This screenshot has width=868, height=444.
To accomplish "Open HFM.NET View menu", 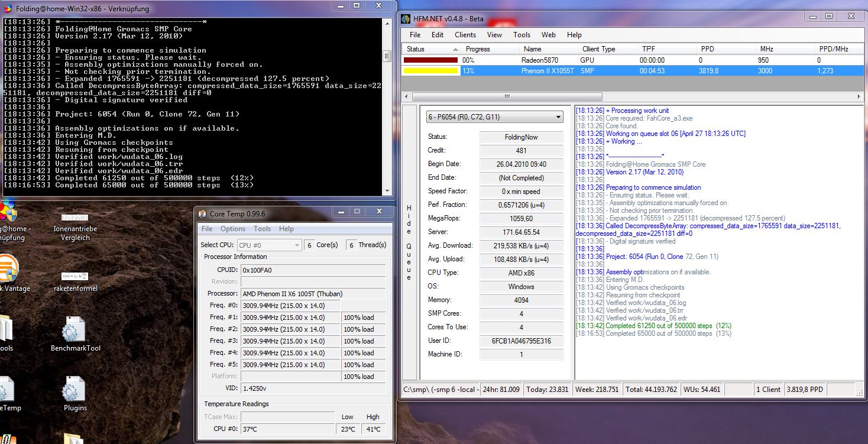I will pyautogui.click(x=494, y=34).
